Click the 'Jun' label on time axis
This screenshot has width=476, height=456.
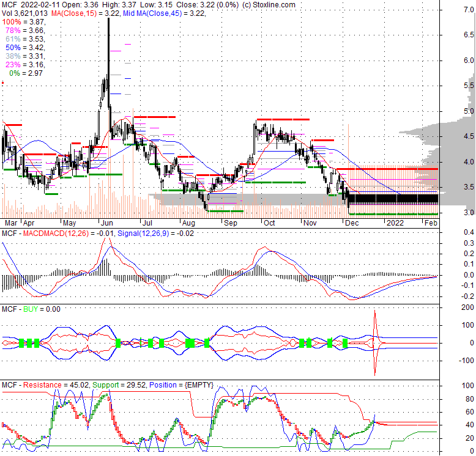click(107, 223)
